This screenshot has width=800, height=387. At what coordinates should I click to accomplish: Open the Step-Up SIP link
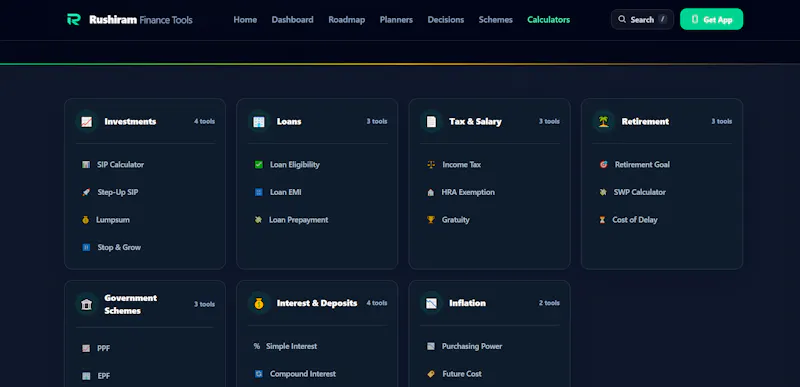(118, 192)
